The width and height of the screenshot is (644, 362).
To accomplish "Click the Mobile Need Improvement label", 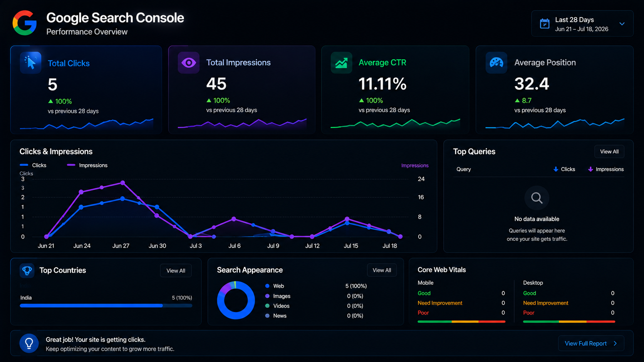I will tap(440, 303).
